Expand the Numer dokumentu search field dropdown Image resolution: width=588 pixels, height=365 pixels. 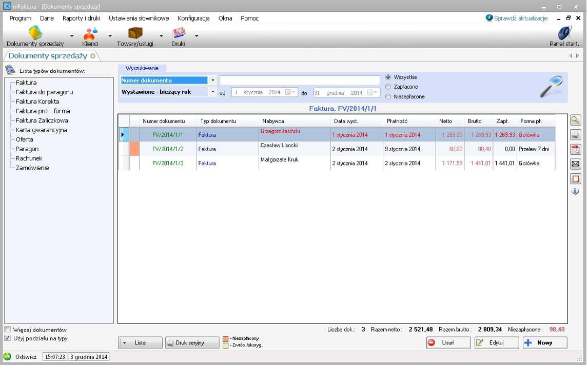pos(212,80)
